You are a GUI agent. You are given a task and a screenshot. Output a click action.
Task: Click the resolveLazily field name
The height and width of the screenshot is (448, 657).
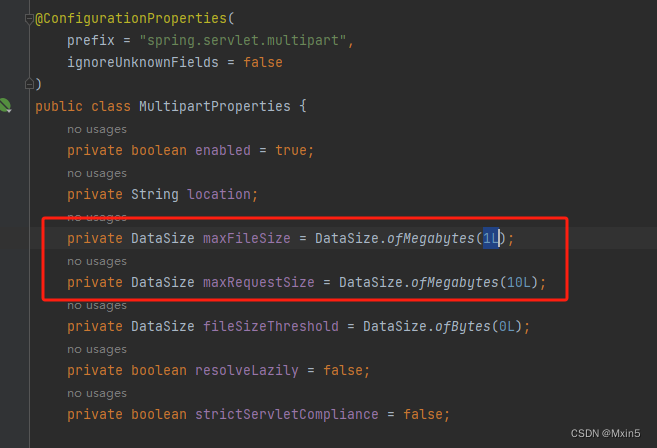pyautogui.click(x=246, y=370)
